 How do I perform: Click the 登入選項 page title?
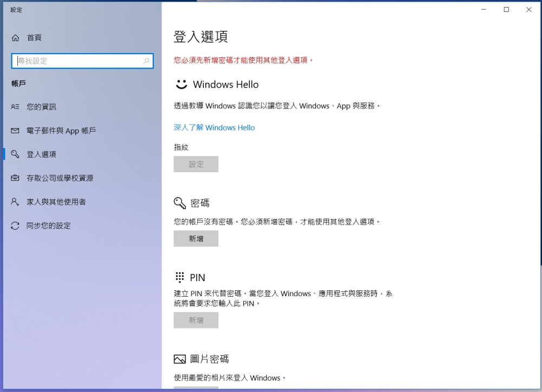tap(201, 37)
